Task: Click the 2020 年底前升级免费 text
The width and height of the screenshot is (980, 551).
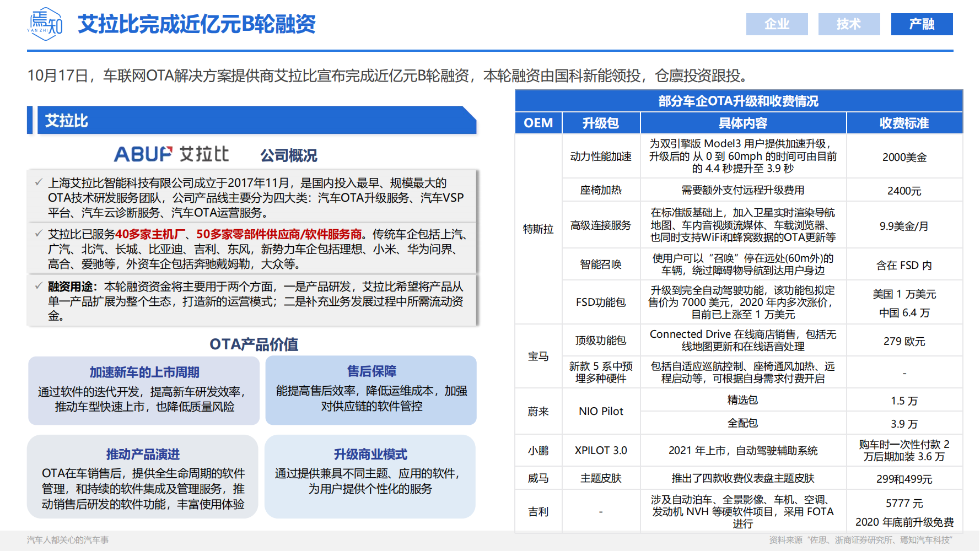Action: pos(904,522)
